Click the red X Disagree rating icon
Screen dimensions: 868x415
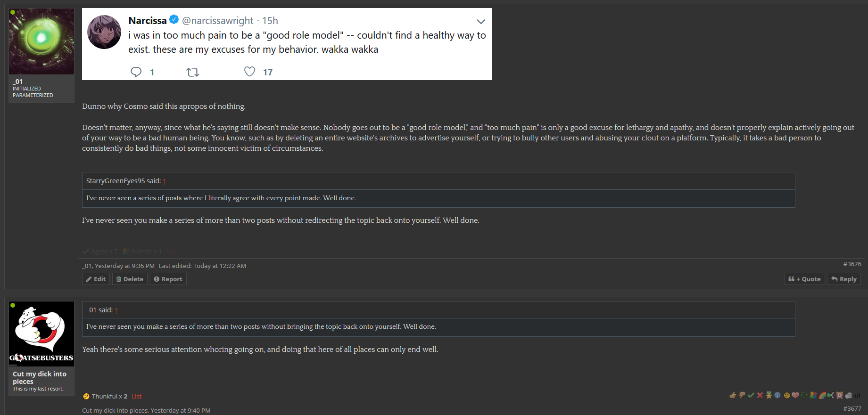pos(760,395)
